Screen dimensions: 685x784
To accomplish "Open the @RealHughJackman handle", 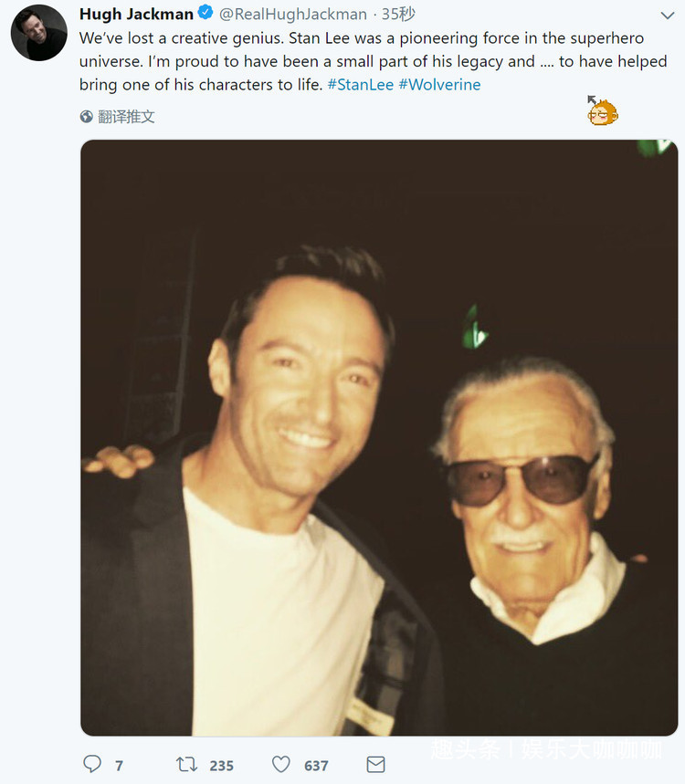I will coord(293,14).
